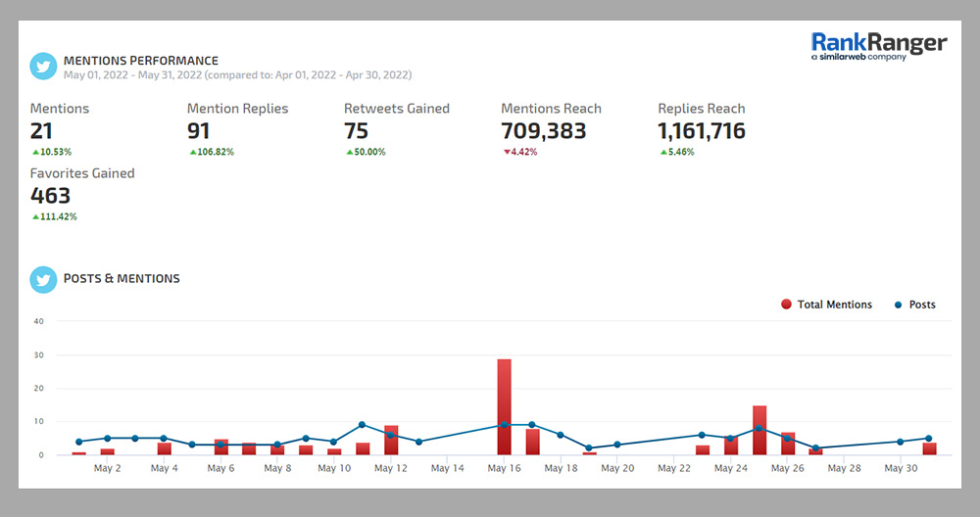Click the green arrow under Favorites Gained
The height and width of the screenshot is (517, 980).
tap(35, 217)
